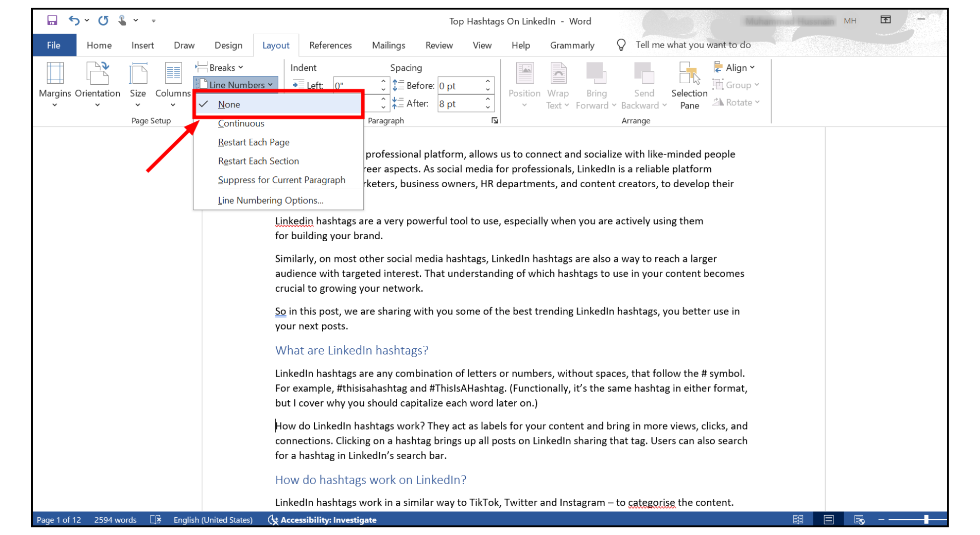Select the checked None line numbering option

click(229, 105)
